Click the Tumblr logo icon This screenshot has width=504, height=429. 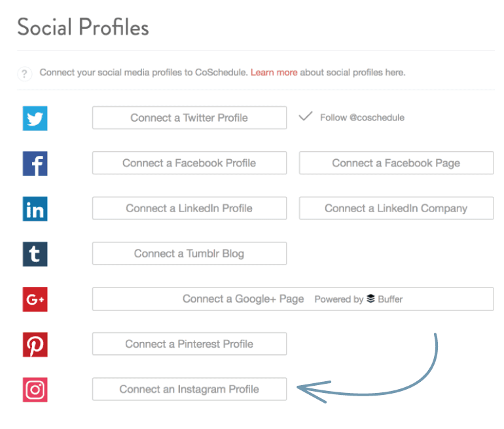(x=35, y=254)
